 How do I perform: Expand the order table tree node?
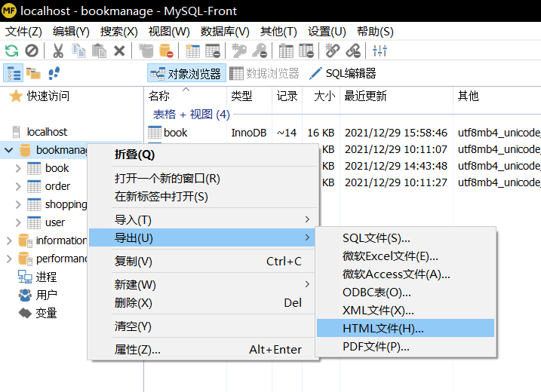coord(18,186)
